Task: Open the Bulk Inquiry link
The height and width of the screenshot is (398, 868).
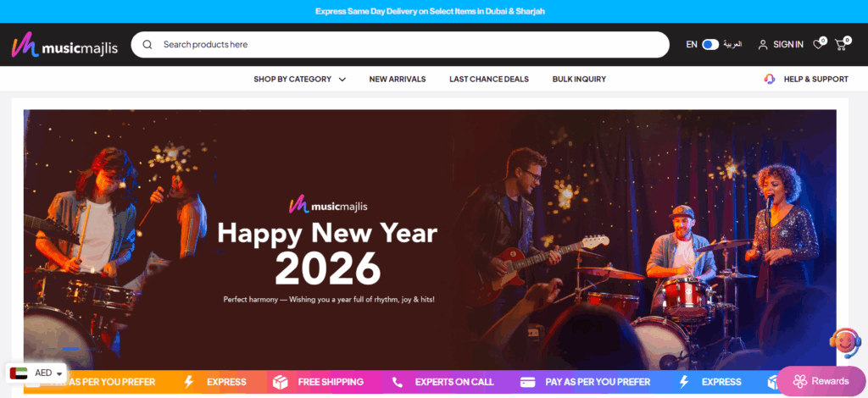Action: (x=579, y=79)
